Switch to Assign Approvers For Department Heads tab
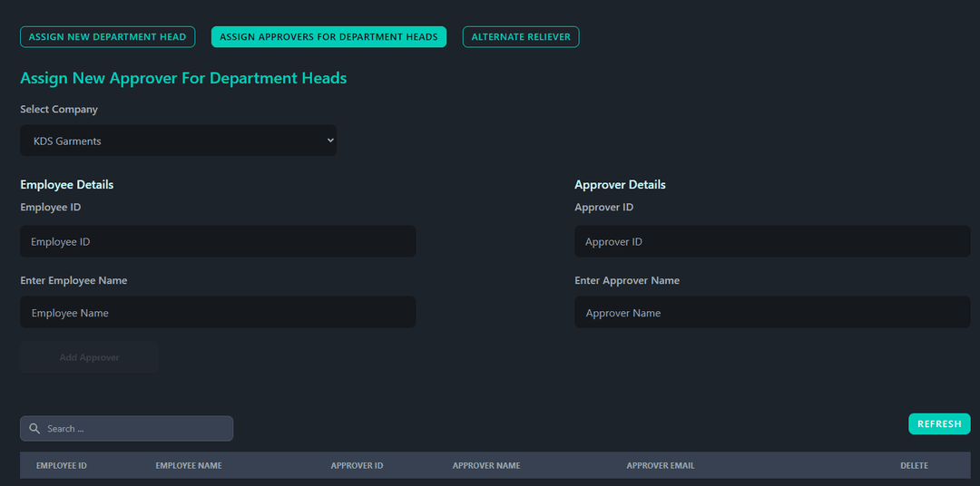The image size is (980, 486). [328, 37]
